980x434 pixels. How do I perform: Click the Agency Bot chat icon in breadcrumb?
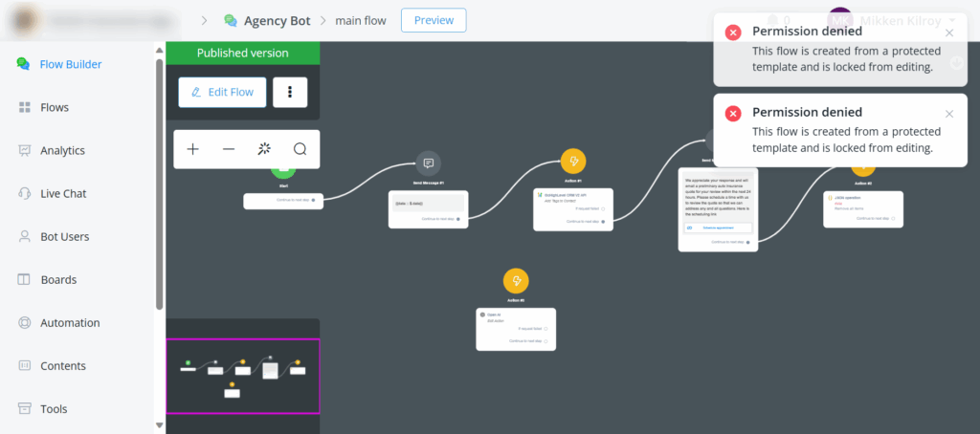coord(231,20)
